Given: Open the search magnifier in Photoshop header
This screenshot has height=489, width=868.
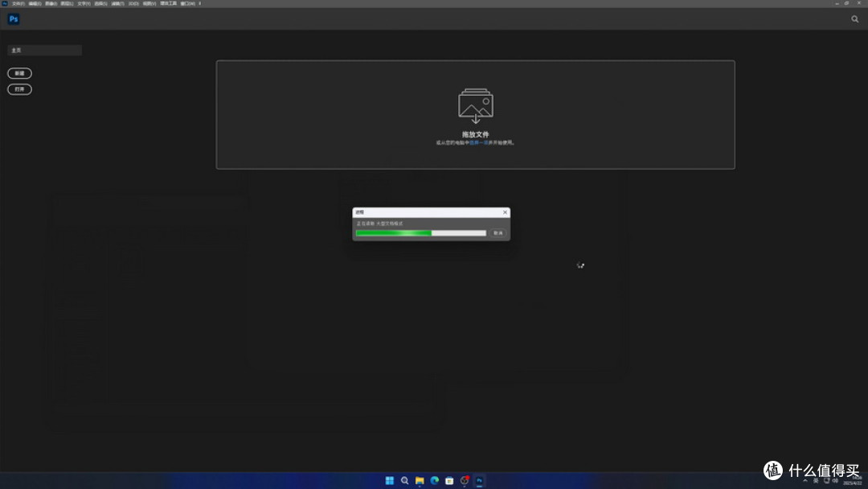Looking at the screenshot, I should [854, 18].
